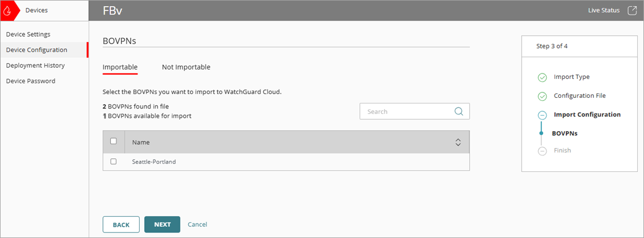Open Device Configuration in sidebar
Viewport: 644px width, 238px height.
pos(37,49)
